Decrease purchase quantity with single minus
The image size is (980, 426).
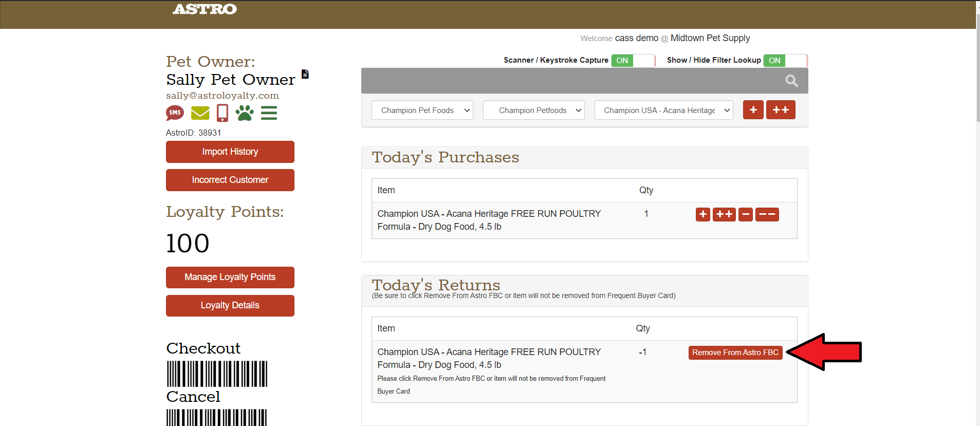pos(746,214)
